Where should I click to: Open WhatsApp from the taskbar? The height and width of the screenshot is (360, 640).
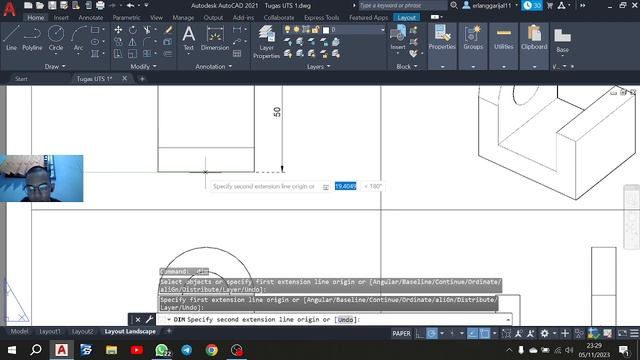pos(162,350)
